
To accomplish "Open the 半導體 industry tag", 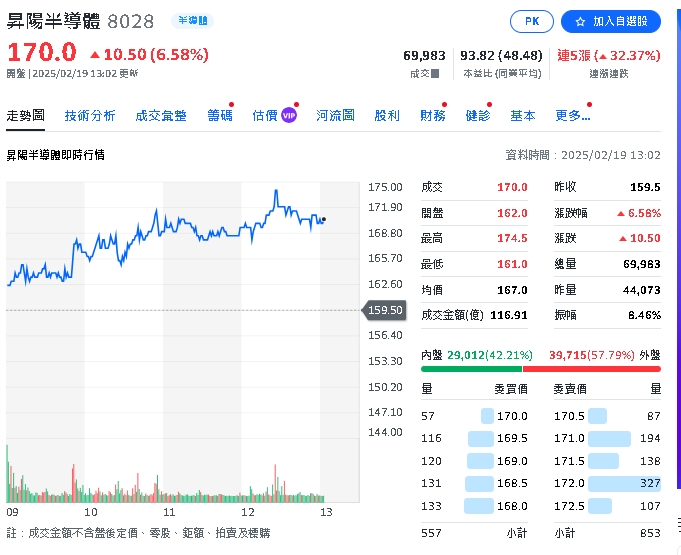I will tap(192, 20).
